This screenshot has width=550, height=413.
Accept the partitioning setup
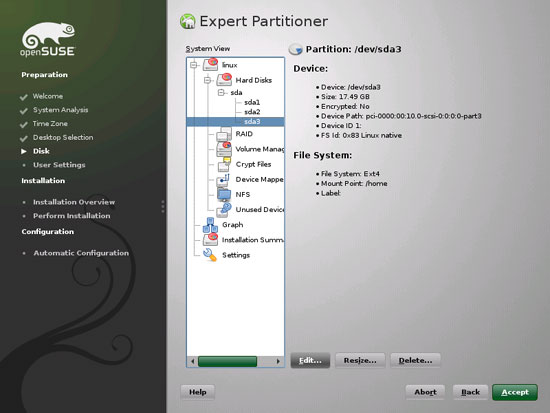515,392
